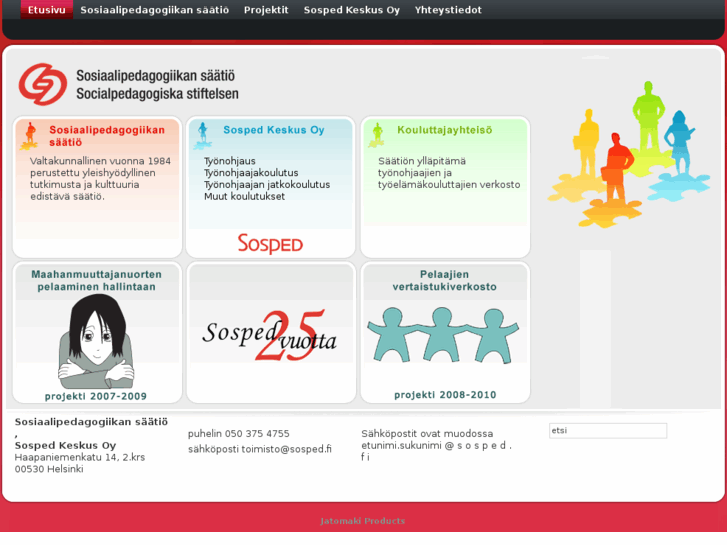This screenshot has height=545, width=727.
Task: Click the red Sosped spiral logo
Action: click(x=43, y=84)
